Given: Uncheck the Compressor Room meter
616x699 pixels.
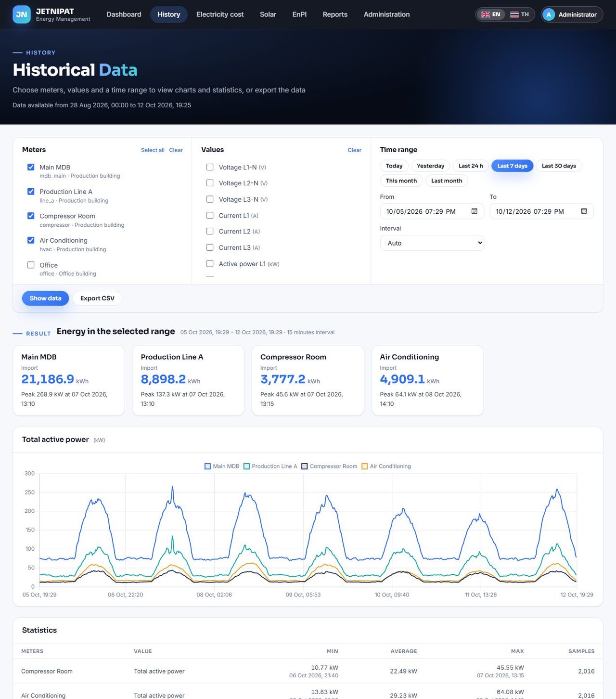Looking at the screenshot, I should point(31,216).
